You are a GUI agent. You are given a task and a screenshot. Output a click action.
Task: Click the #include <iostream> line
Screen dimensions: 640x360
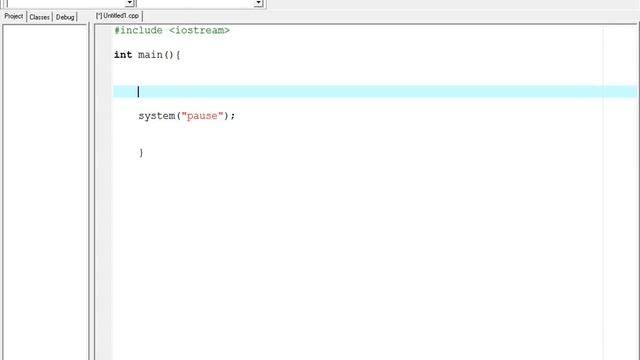click(x=172, y=31)
